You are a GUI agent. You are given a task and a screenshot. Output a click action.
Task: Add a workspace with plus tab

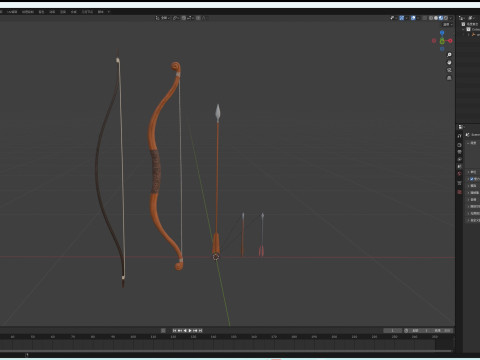click(109, 12)
